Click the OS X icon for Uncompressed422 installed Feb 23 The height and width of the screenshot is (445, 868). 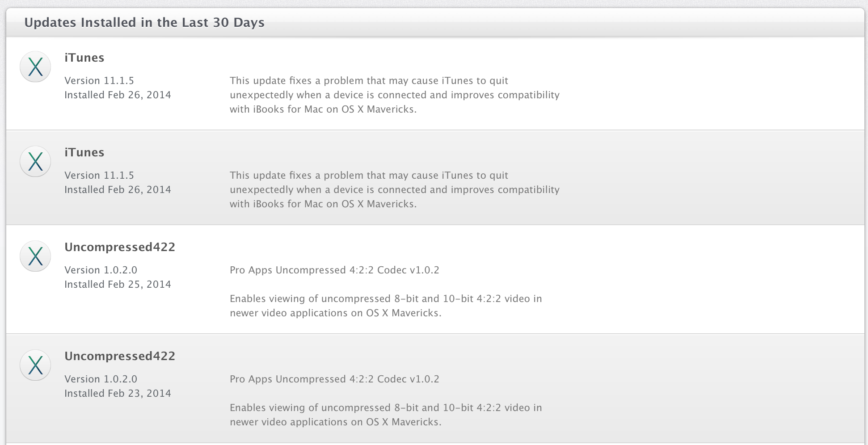click(x=35, y=365)
